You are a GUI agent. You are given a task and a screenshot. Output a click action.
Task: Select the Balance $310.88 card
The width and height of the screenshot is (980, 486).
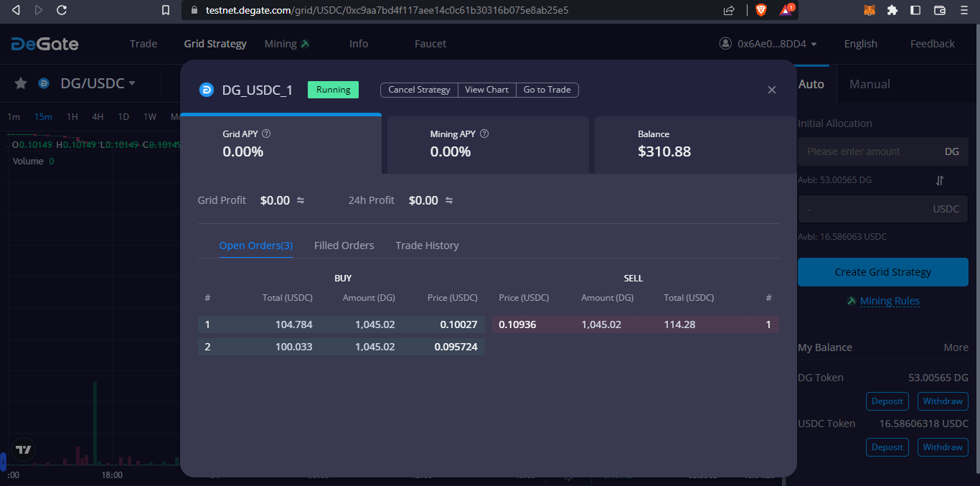tap(695, 144)
